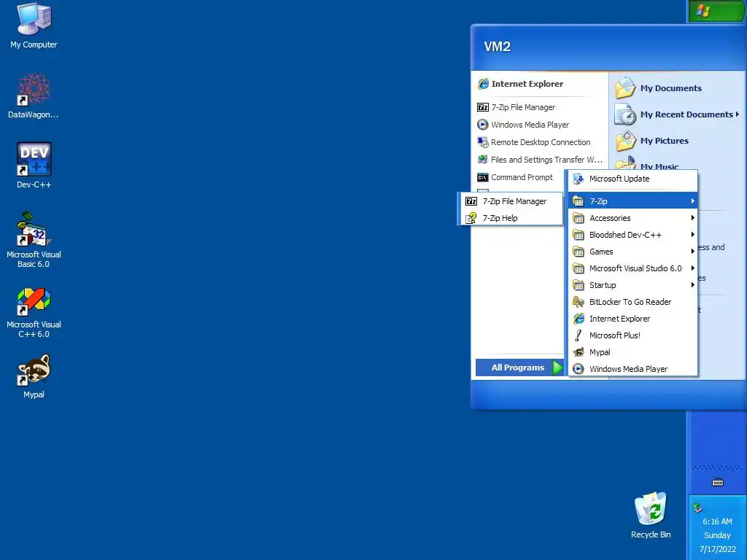Open the Startup program folder
The image size is (747, 560).
(632, 285)
